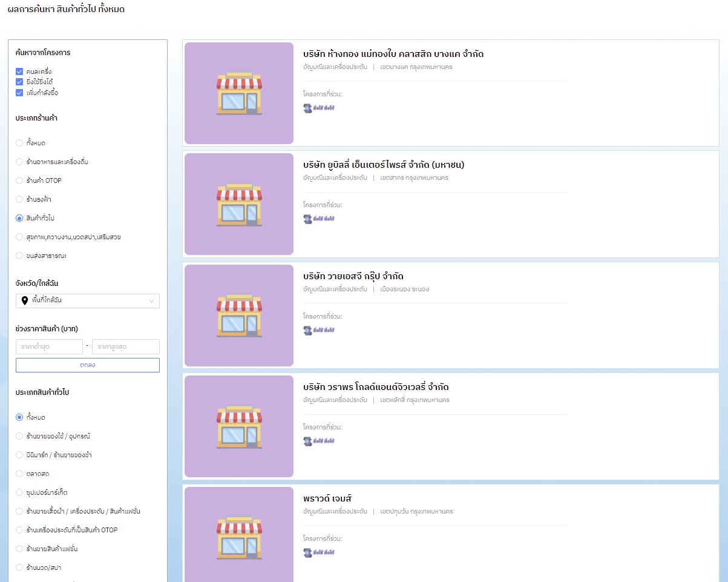Click the shop icon for ห้างทอง แม่ทองใบ
The width and height of the screenshot is (728, 582).
[239, 93]
